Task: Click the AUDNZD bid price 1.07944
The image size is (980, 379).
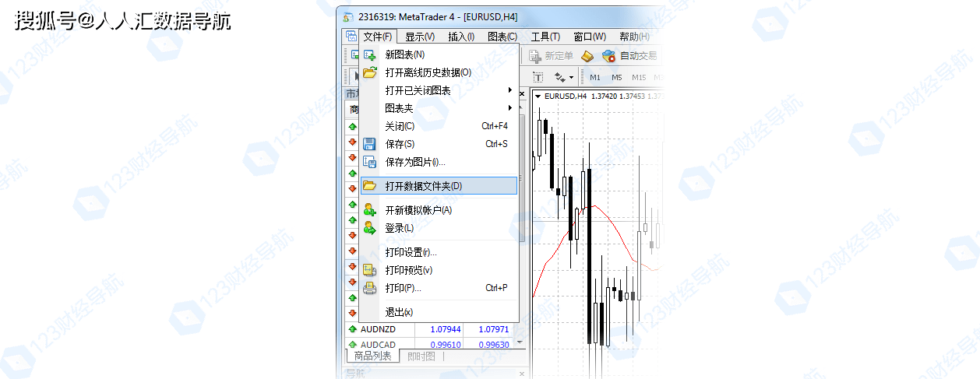Action: 446,329
